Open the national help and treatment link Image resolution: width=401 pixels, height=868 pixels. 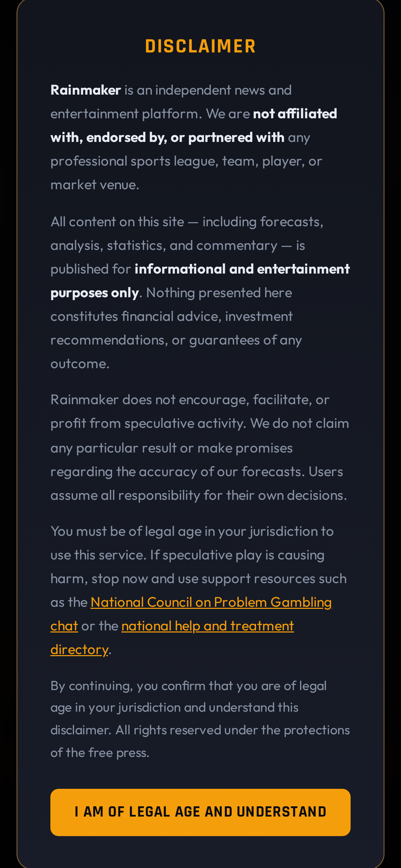pos(207,626)
